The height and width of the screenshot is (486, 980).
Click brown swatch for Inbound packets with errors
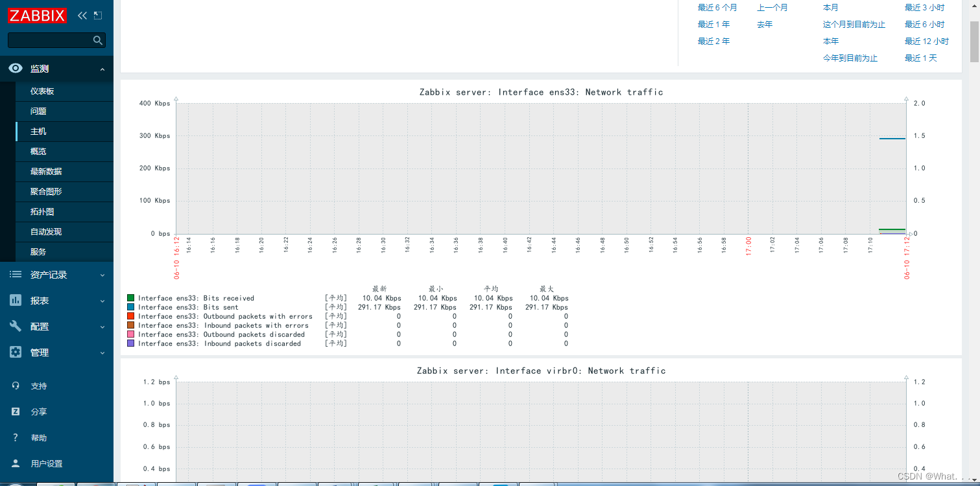pyautogui.click(x=131, y=325)
